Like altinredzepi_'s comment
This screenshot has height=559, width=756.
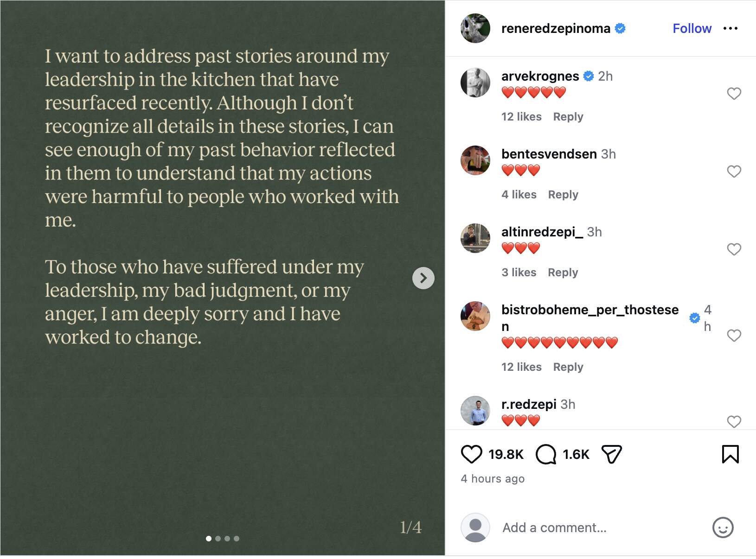(x=734, y=249)
